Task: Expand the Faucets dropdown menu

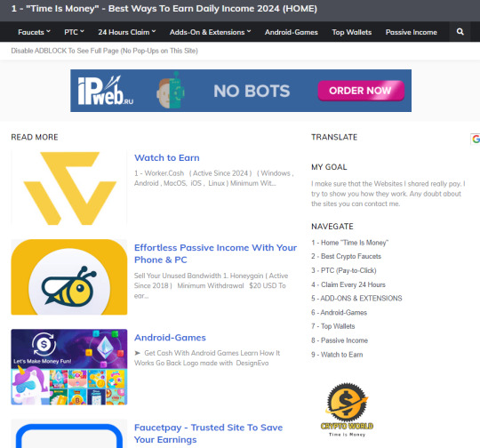Action: pos(34,32)
